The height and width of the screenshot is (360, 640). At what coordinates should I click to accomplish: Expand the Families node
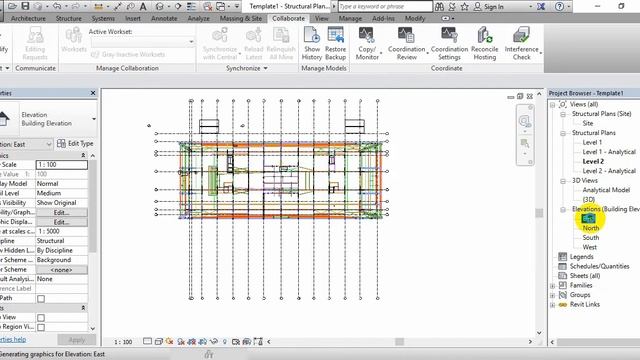[x=553, y=286]
